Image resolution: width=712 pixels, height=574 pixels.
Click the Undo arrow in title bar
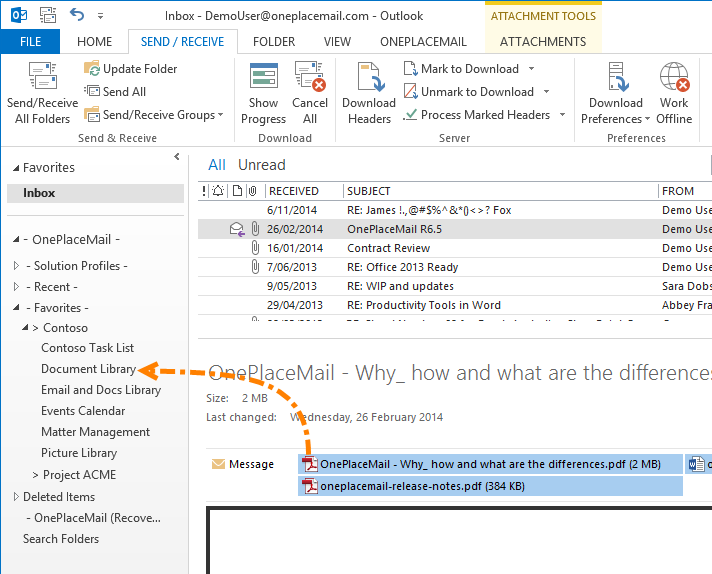point(78,14)
